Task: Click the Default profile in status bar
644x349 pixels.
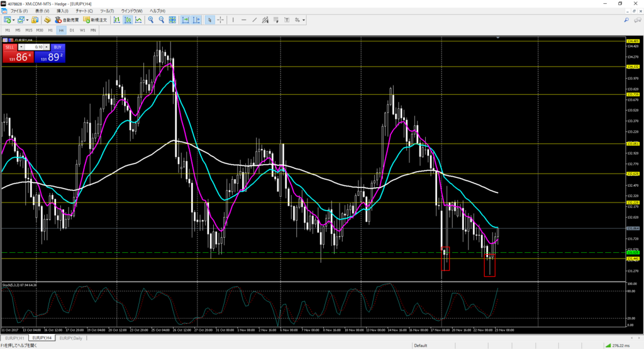Action: [x=421, y=346]
